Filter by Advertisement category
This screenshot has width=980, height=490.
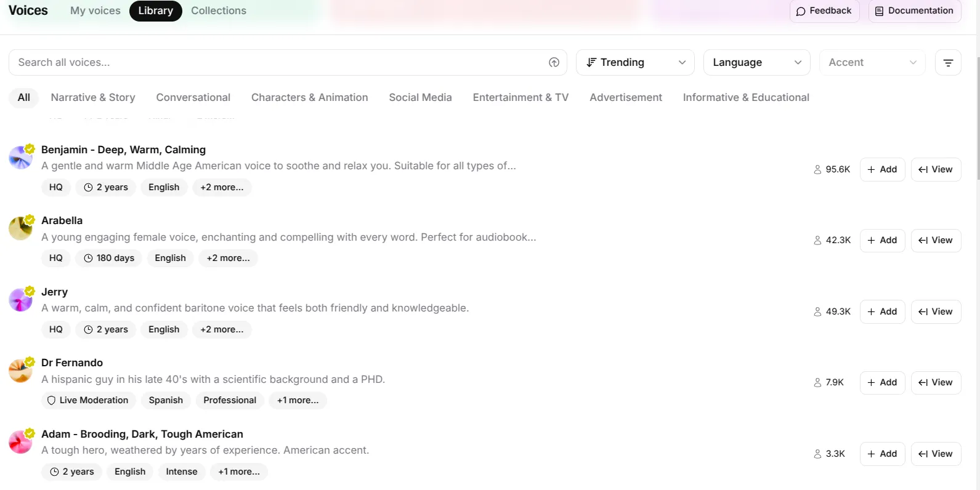click(626, 97)
